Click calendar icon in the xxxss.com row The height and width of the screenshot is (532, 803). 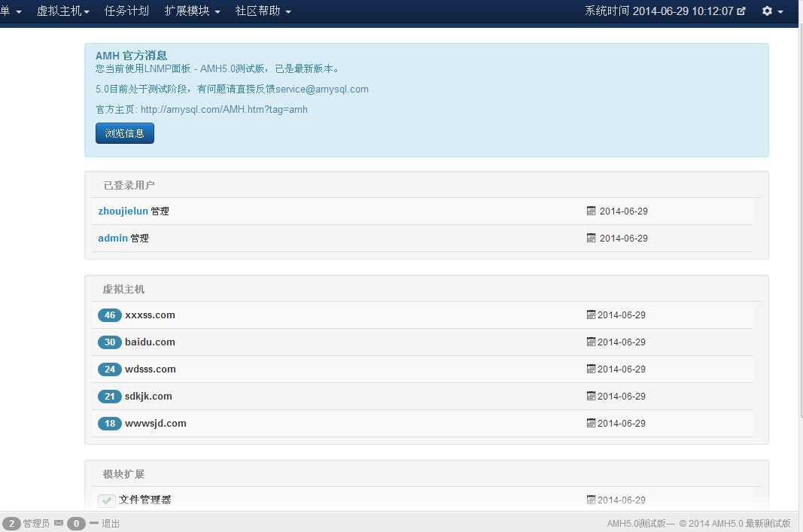(x=591, y=315)
